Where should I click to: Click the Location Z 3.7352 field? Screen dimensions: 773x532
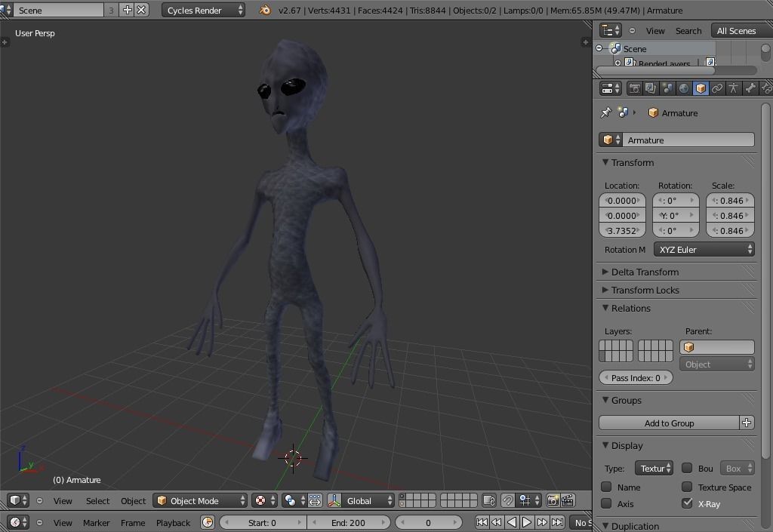pyautogui.click(x=622, y=231)
